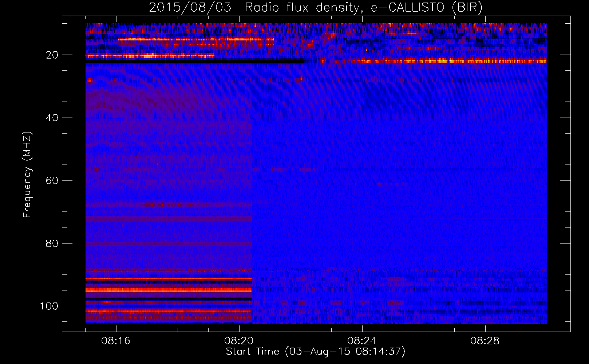Click the 'Frequency (MHZ)' y-axis label

tap(27, 174)
